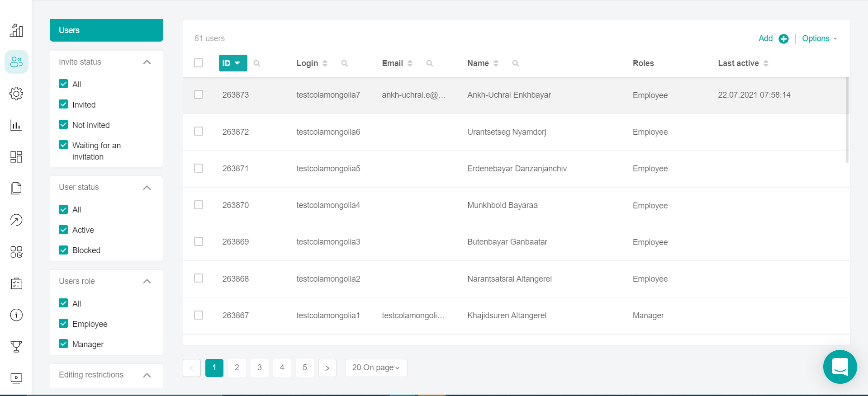The height and width of the screenshot is (396, 868).
Task: Uncheck Invited under Invite status
Action: tap(63, 104)
